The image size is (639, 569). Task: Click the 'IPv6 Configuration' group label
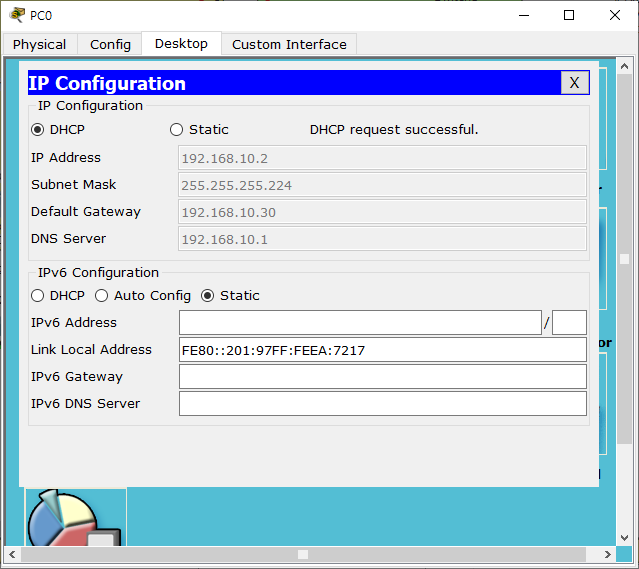[98, 272]
